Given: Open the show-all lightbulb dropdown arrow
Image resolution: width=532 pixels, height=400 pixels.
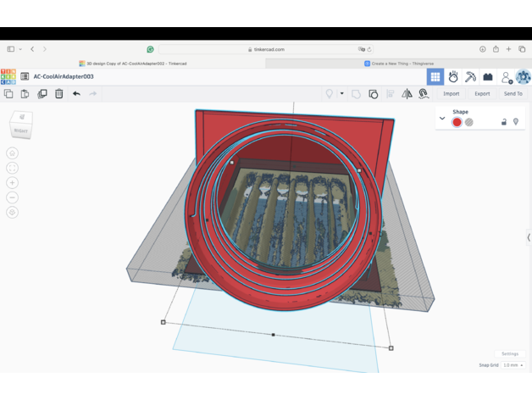Looking at the screenshot, I should click(x=342, y=94).
